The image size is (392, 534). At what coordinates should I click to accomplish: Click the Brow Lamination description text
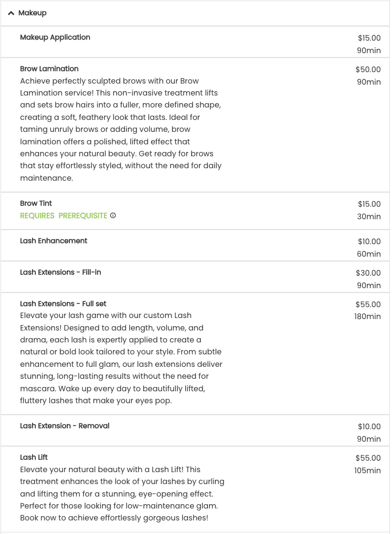121,129
